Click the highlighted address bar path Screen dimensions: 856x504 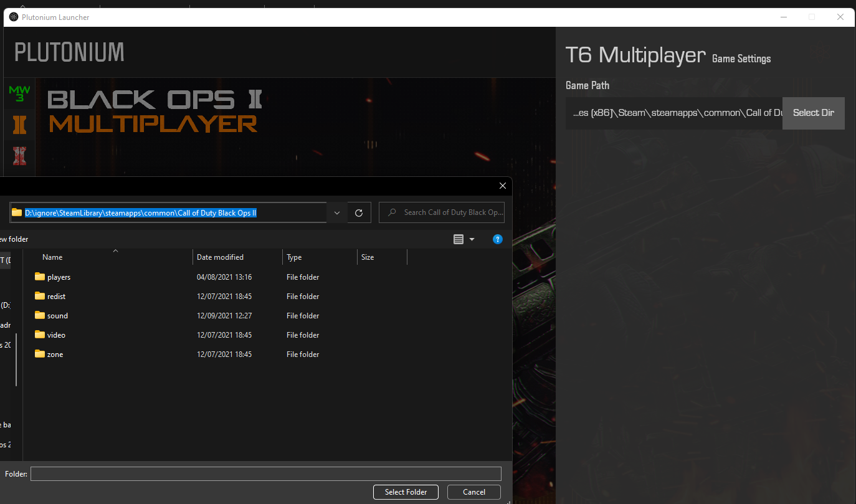141,213
